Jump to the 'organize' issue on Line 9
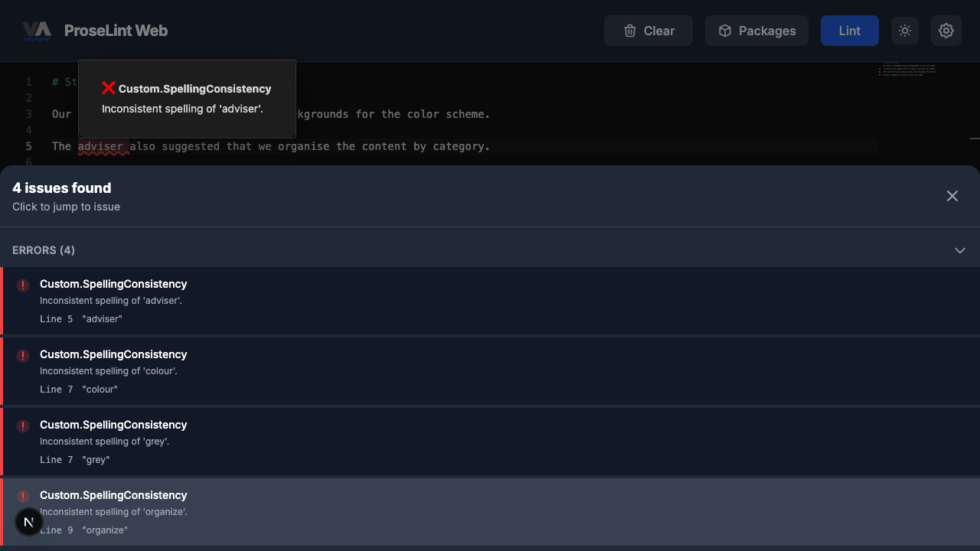The width and height of the screenshot is (980, 551). point(490,512)
